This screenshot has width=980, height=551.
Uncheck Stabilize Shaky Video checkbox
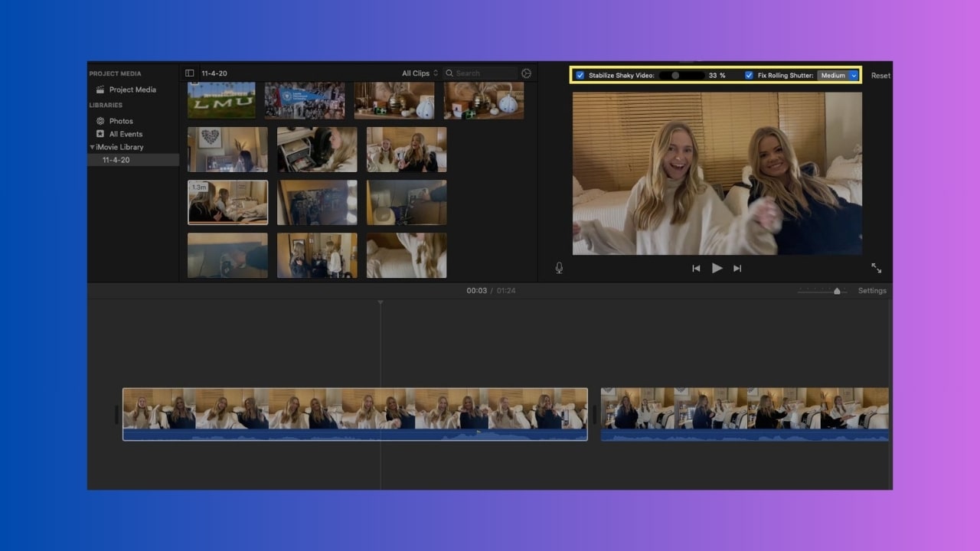[580, 76]
